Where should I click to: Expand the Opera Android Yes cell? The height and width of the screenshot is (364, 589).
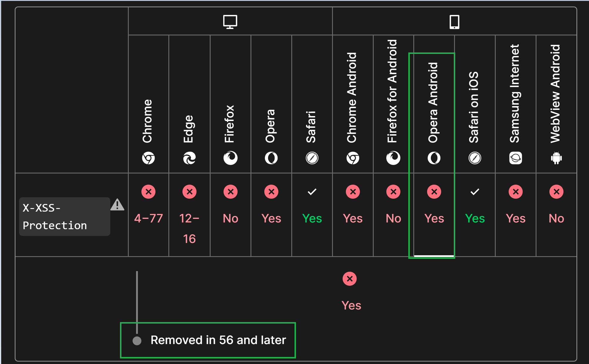(x=434, y=205)
